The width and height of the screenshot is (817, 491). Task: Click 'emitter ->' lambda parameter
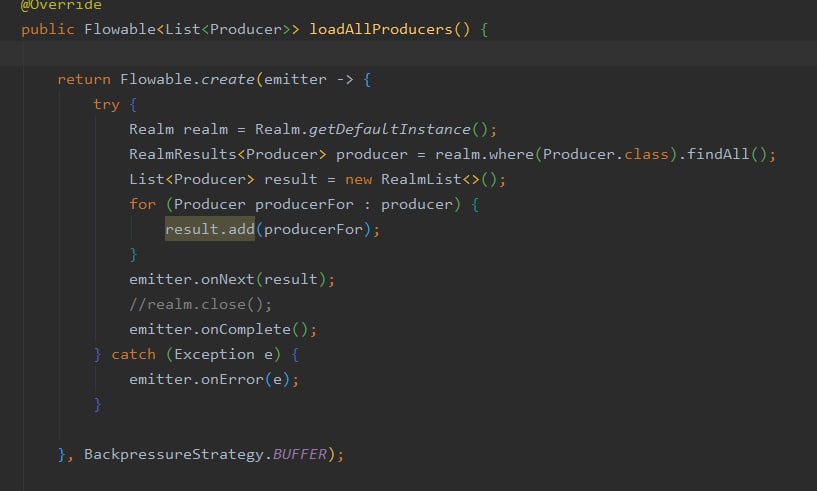click(x=308, y=79)
